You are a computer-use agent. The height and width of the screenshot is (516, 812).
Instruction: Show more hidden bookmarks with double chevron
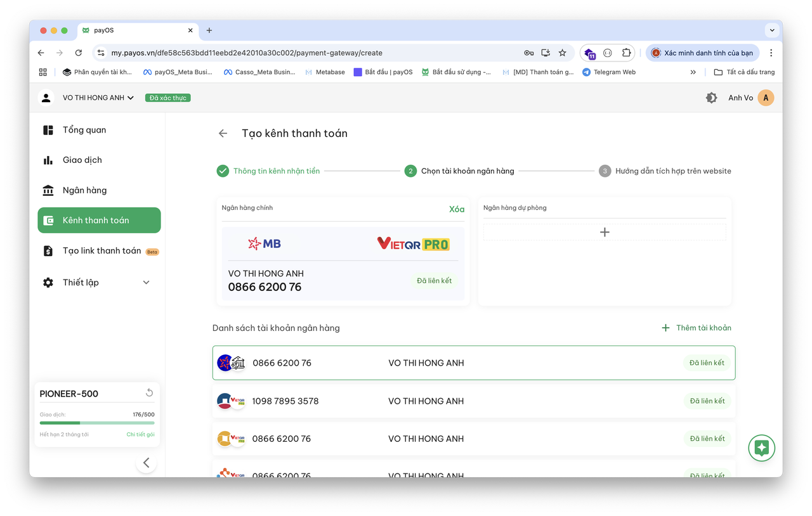click(x=693, y=72)
